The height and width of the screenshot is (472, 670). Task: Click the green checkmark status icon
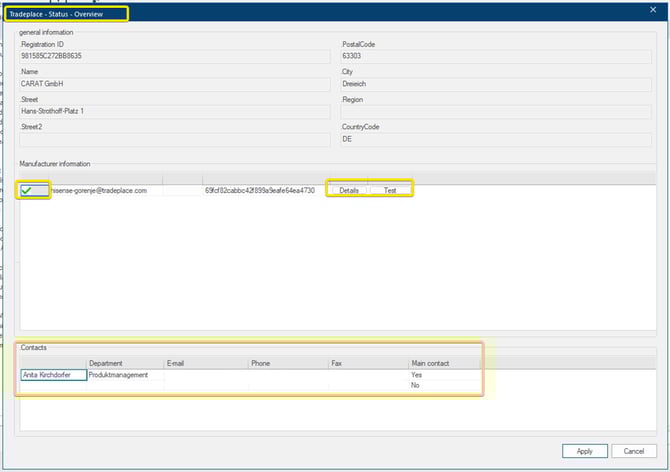coord(32,190)
